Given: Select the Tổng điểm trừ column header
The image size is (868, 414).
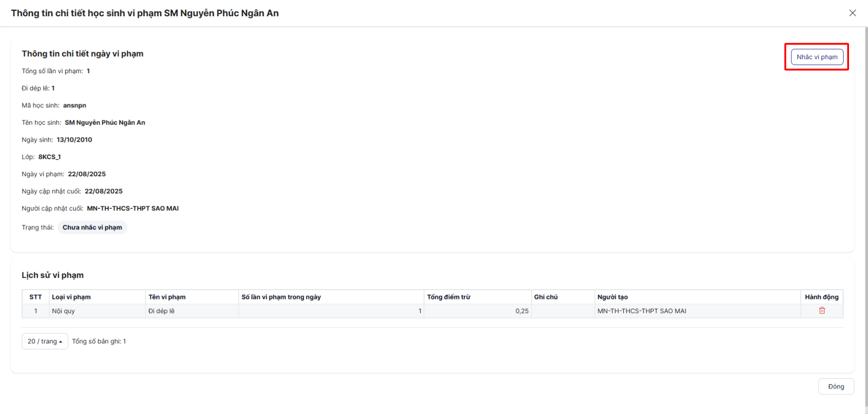Looking at the screenshot, I should click(449, 297).
